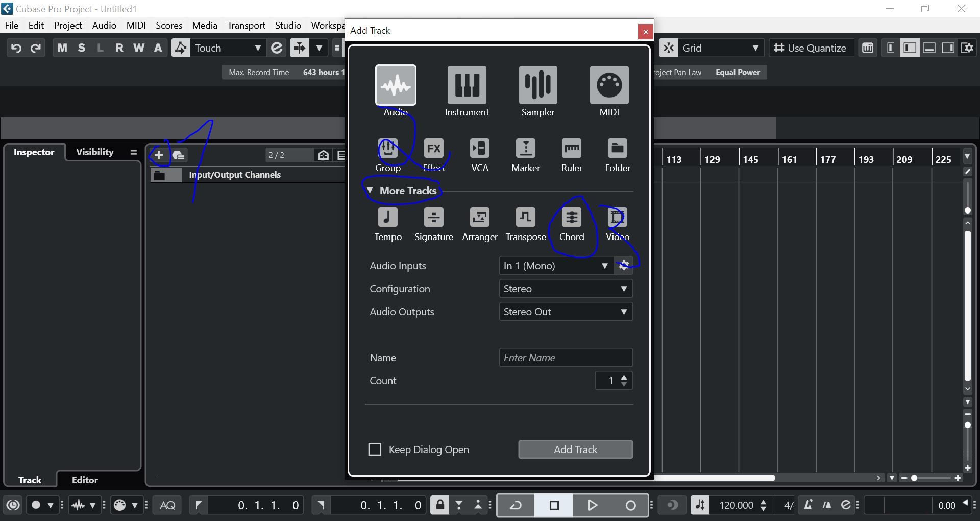The image size is (980, 521).
Task: Choose the Marker track icon
Action: (x=526, y=148)
